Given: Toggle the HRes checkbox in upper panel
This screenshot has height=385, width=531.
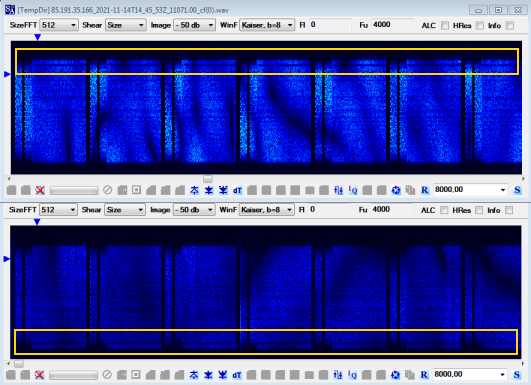Looking at the screenshot, I should (x=480, y=25).
